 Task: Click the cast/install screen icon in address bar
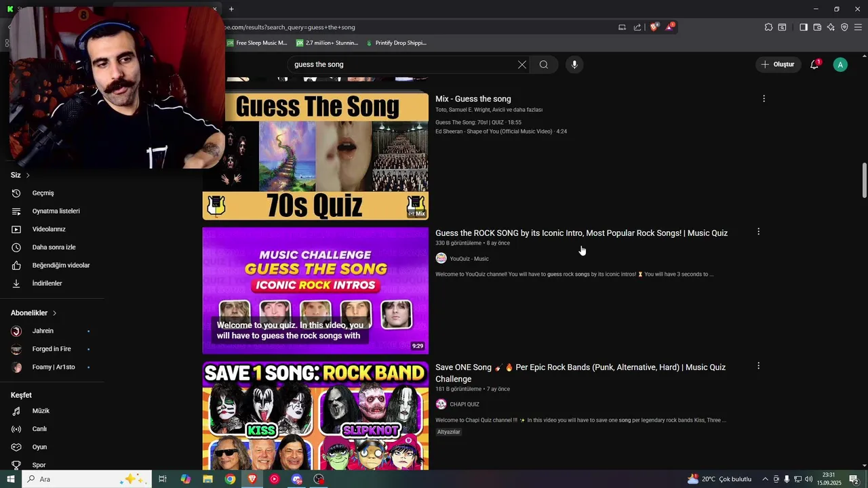tap(622, 27)
